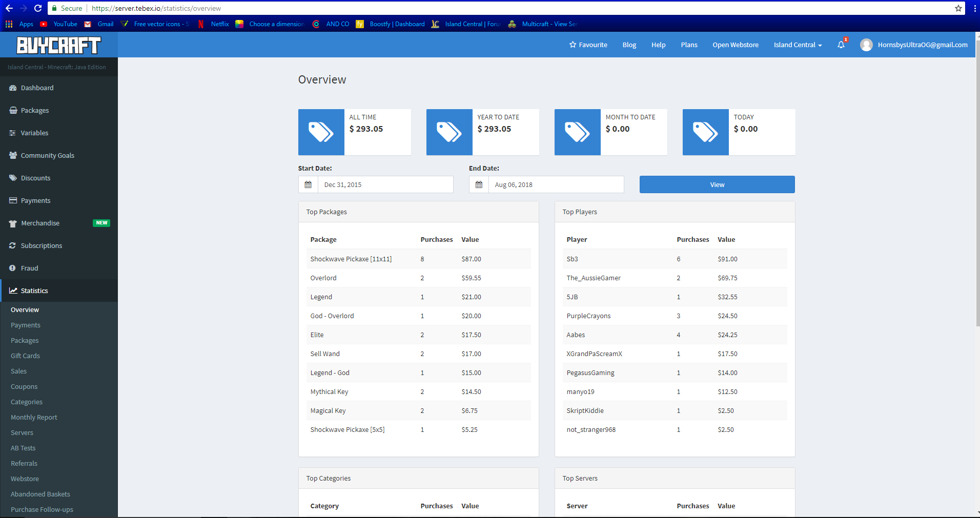Screen dimensions: 980x518
Task: Open the Plans link in header
Action: [689, 45]
